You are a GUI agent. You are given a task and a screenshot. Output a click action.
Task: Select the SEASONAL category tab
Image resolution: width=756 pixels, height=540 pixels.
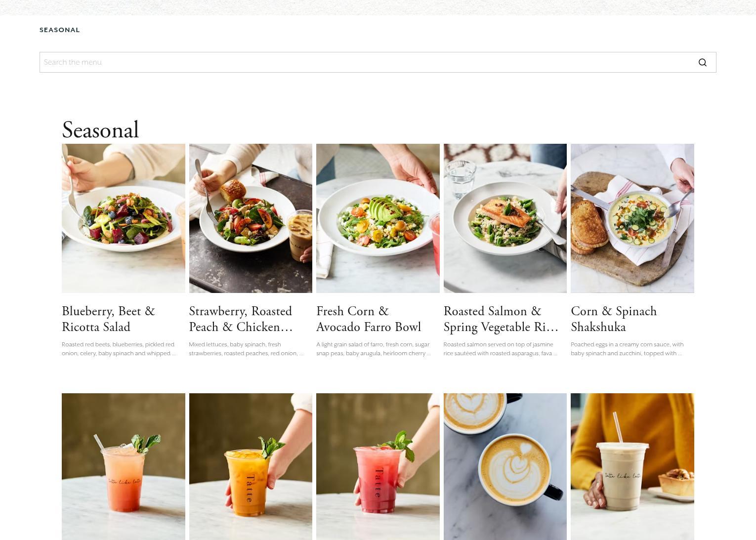click(x=60, y=30)
